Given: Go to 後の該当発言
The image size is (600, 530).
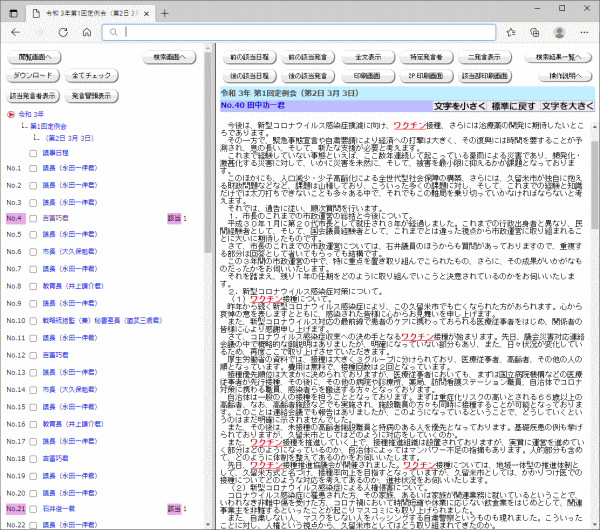Looking at the screenshot, I should [x=308, y=76].
